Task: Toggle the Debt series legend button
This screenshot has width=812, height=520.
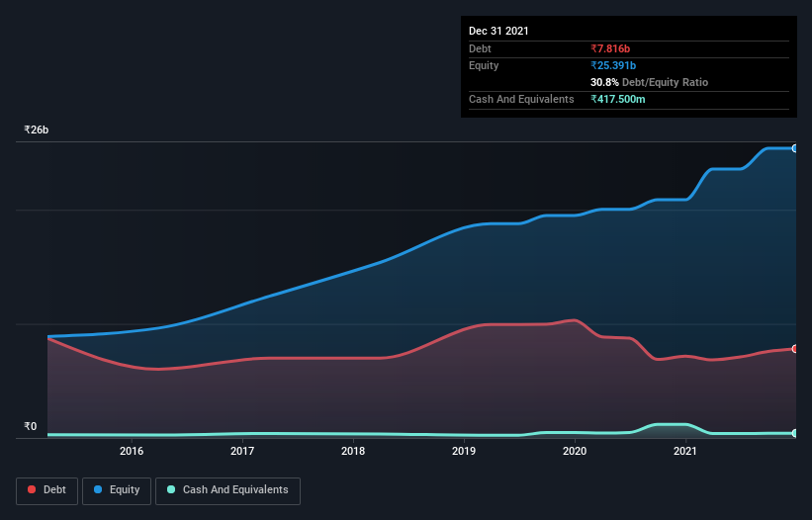Action: 46,490
